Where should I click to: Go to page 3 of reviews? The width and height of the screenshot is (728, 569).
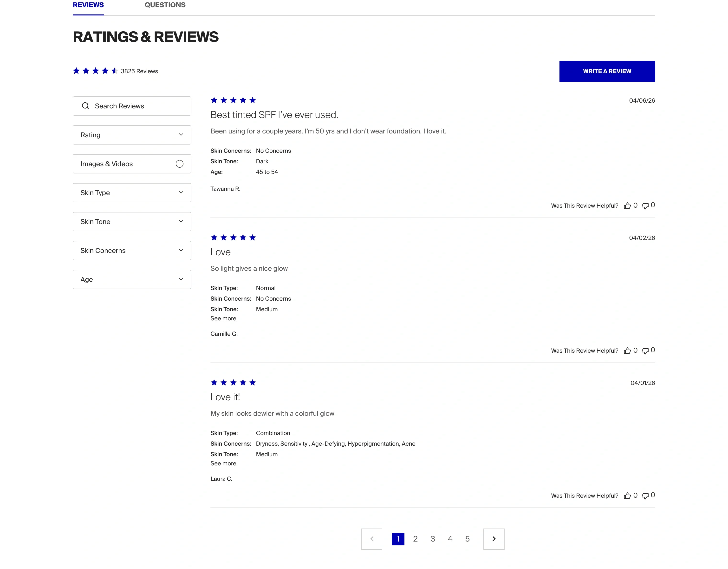point(433,539)
